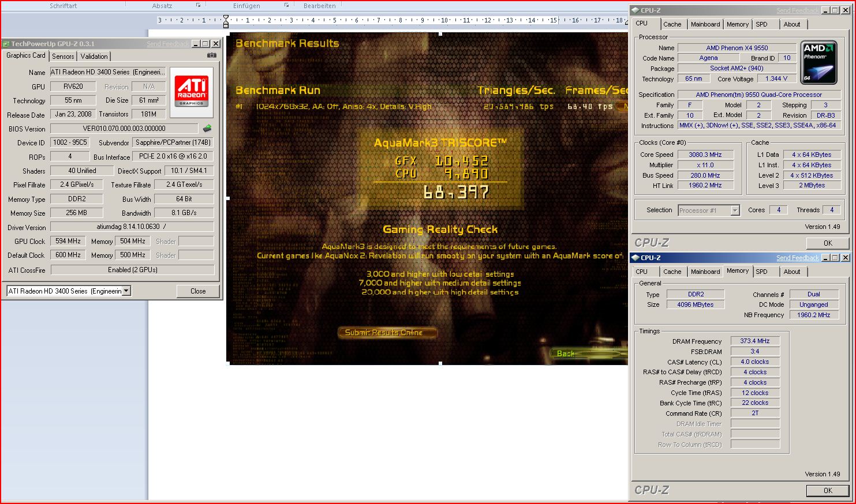
Task: Click the lower CPU-Z title bar icon
Action: pyautogui.click(x=636, y=258)
